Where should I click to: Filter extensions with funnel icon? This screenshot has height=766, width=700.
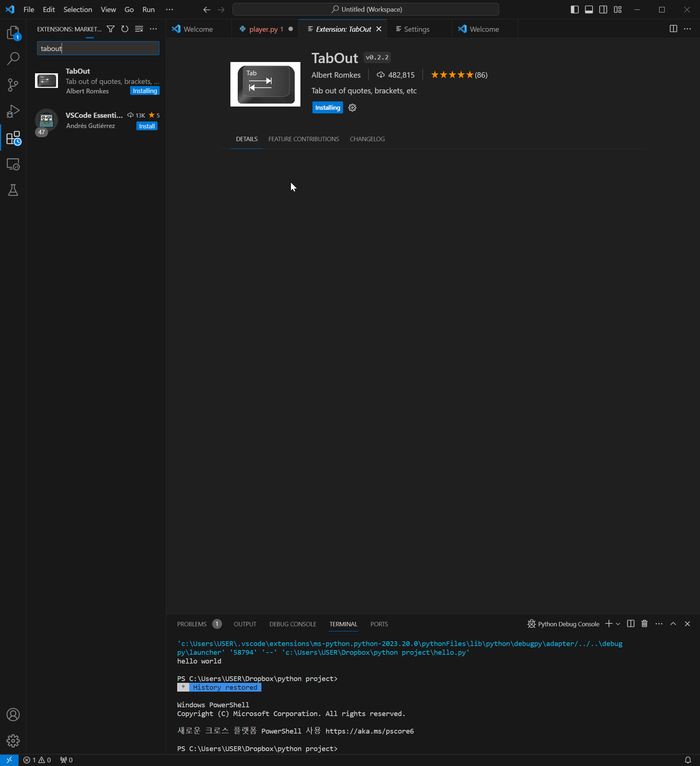pyautogui.click(x=110, y=29)
